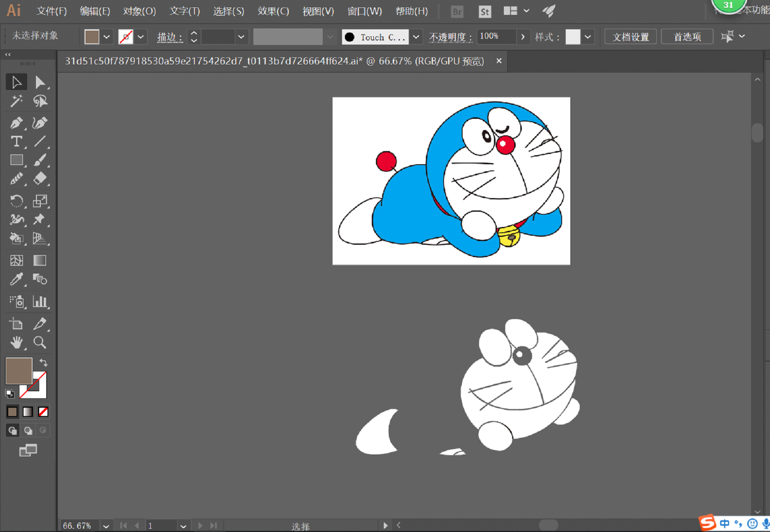Select the Gradient tool
The width and height of the screenshot is (770, 532).
(x=40, y=260)
